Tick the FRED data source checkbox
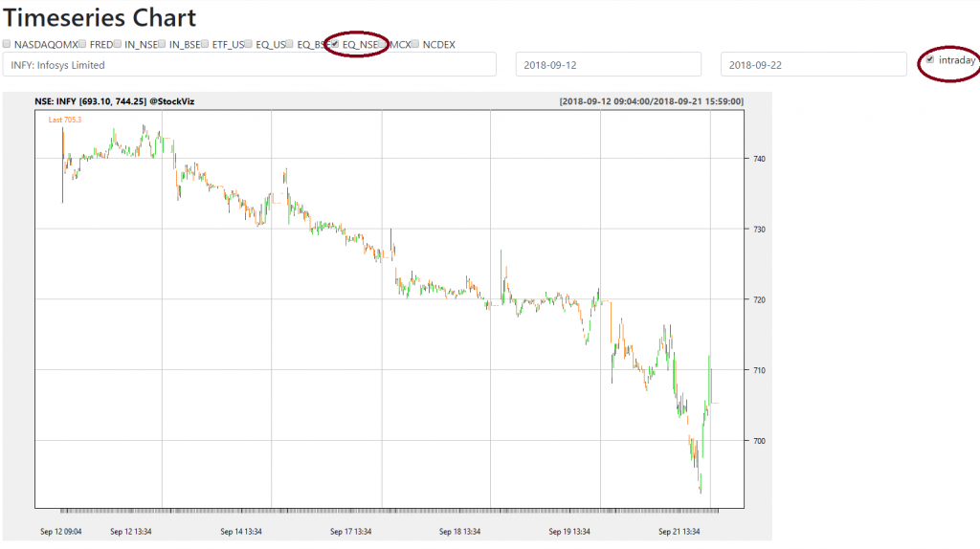Screen dimensions: 980x549 point(83,44)
